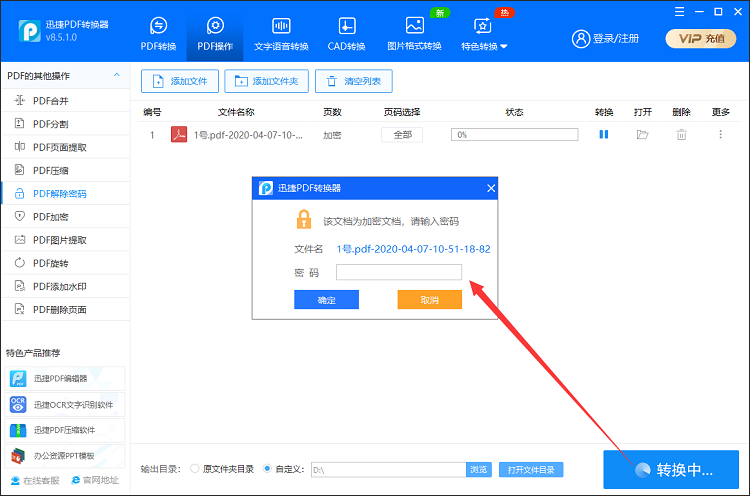Click the 官网地址 link
This screenshot has width=750, height=496.
pyautogui.click(x=94, y=480)
